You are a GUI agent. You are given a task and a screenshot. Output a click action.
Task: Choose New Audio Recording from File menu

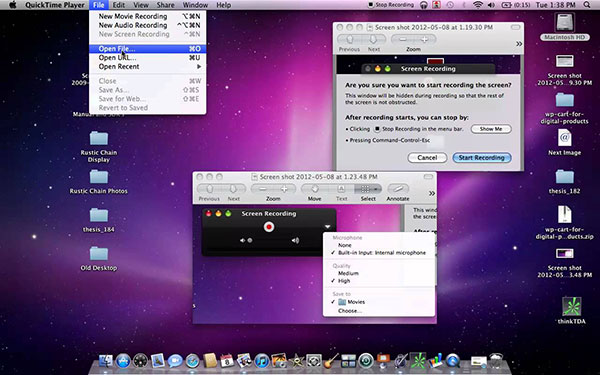click(148, 25)
